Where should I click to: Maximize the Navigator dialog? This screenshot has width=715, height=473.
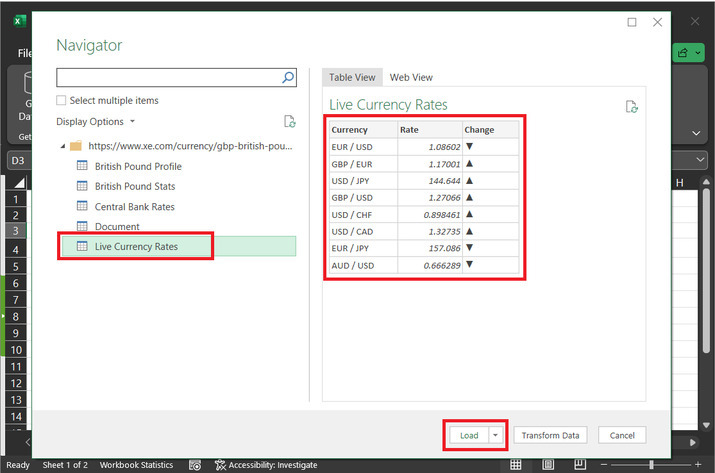tap(632, 22)
